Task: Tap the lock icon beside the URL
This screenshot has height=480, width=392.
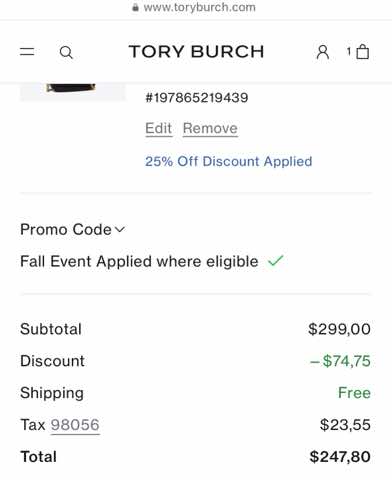Action: pos(135,7)
